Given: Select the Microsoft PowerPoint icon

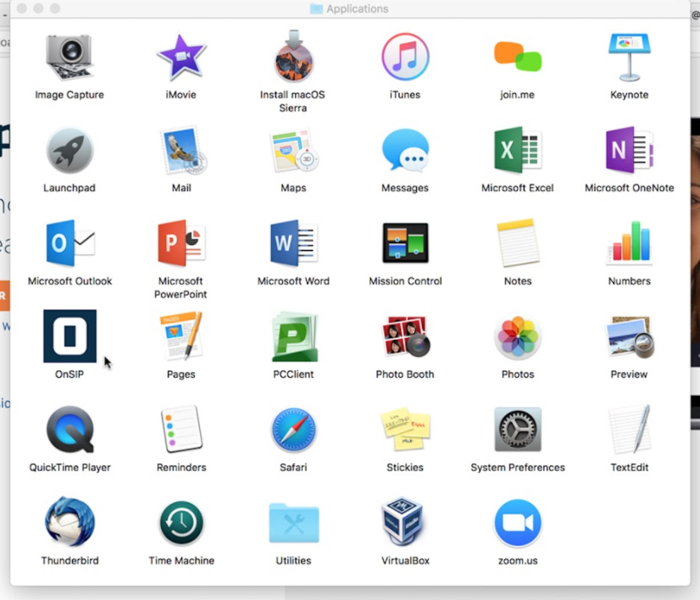Looking at the screenshot, I should point(181,243).
